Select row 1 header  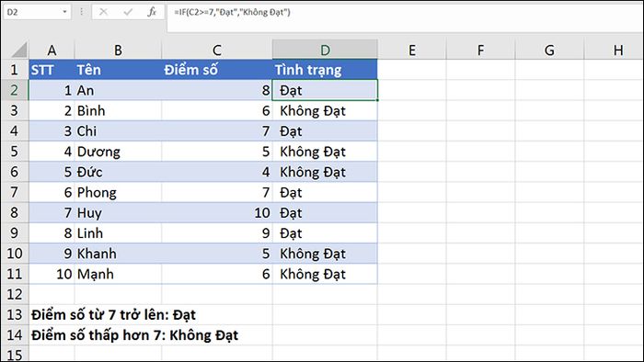pyautogui.click(x=15, y=70)
